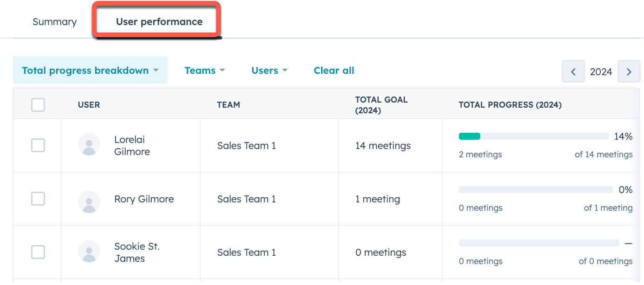Tick the select-all checkbox in header
This screenshot has height=285, width=644.
pyautogui.click(x=38, y=104)
